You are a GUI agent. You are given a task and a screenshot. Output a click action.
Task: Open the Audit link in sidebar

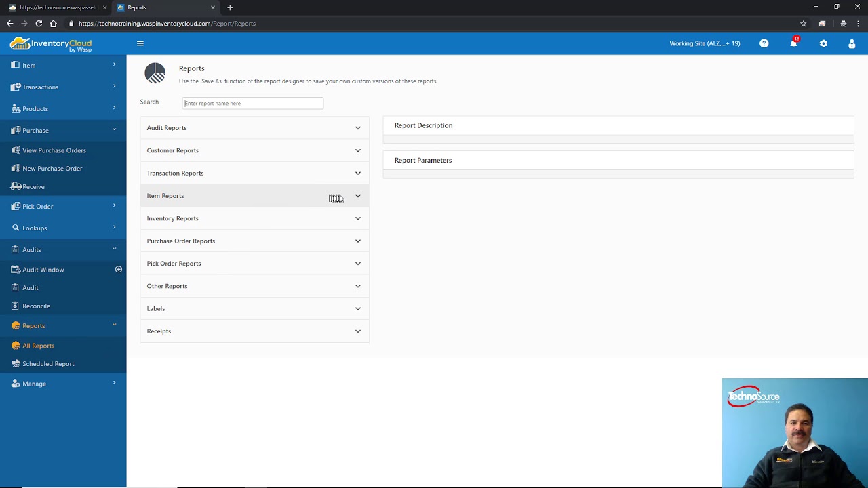coord(31,288)
